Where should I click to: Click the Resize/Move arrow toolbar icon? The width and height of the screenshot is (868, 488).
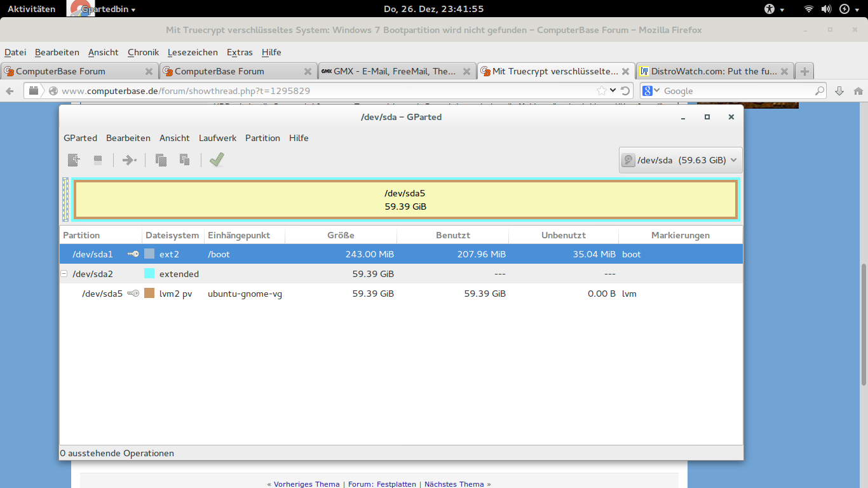point(130,160)
